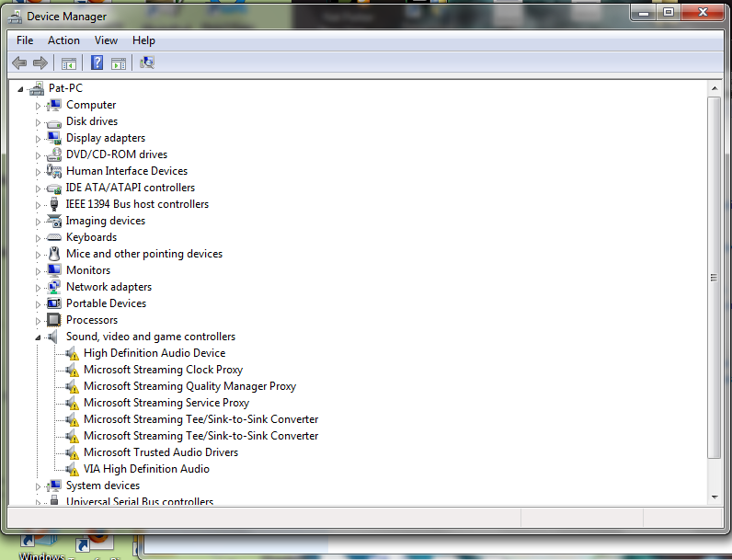Screen dimensions: 732x560
Task: Click the Forward arrow toolbar icon
Action: coord(40,63)
